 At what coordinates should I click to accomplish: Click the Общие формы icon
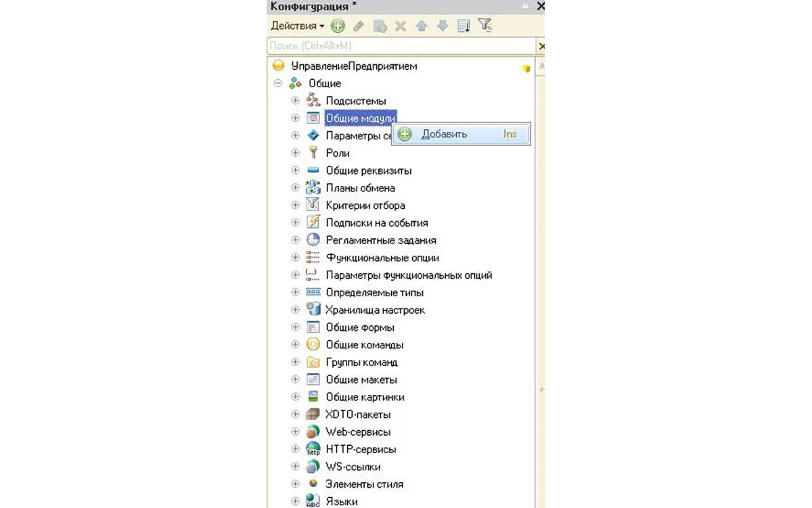coord(313,327)
